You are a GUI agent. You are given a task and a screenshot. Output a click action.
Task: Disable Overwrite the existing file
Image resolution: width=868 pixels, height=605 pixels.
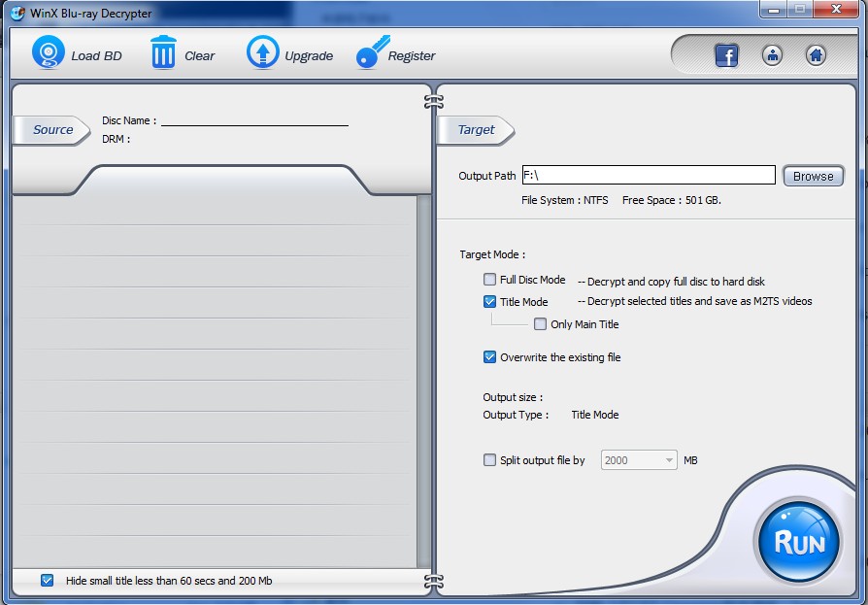(490, 357)
